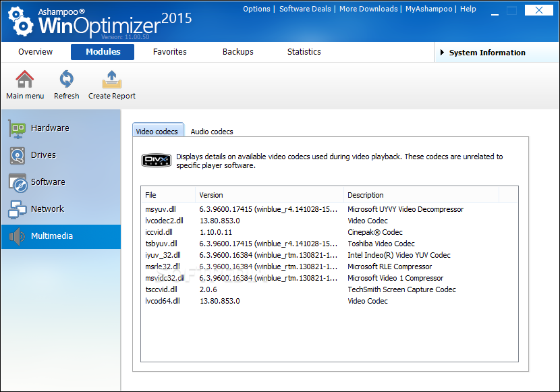Open the Help link
This screenshot has height=392, width=560.
pyautogui.click(x=468, y=9)
